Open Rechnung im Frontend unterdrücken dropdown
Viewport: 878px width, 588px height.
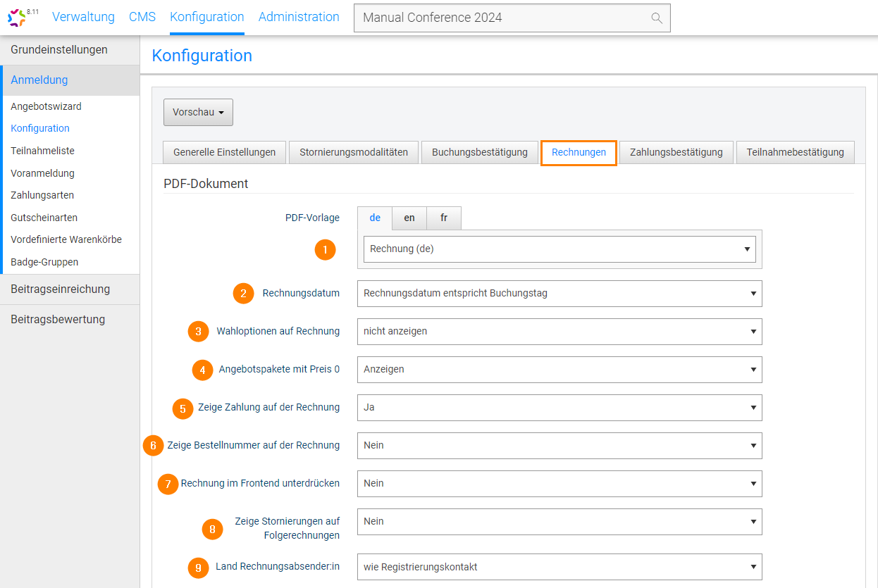[x=559, y=484]
